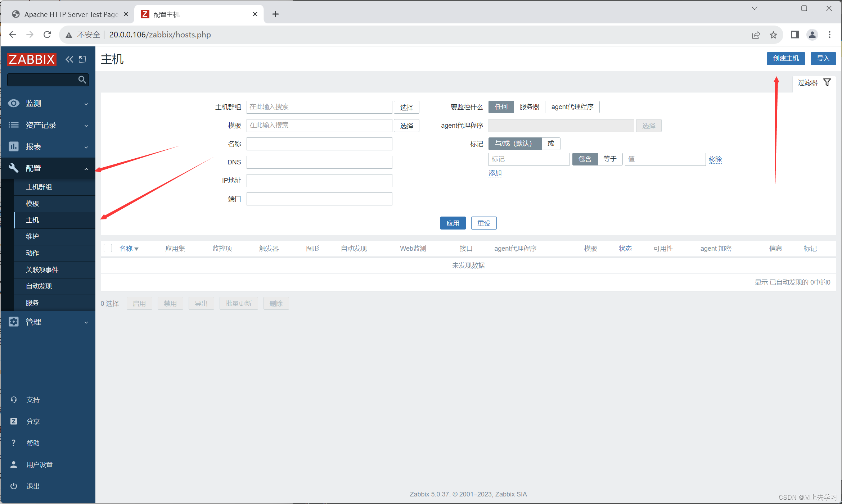The width and height of the screenshot is (842, 504).
Task: Select 任何 monitoring option
Action: [x=501, y=107]
